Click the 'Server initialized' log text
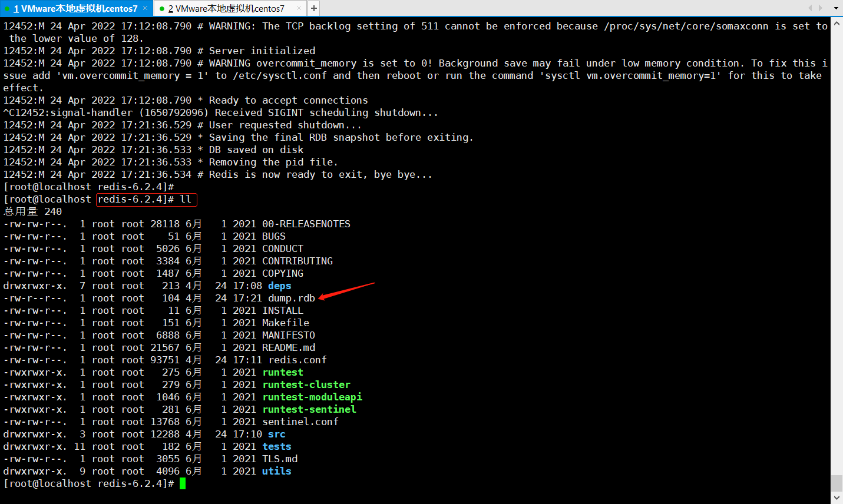This screenshot has width=843, height=504. tap(262, 51)
